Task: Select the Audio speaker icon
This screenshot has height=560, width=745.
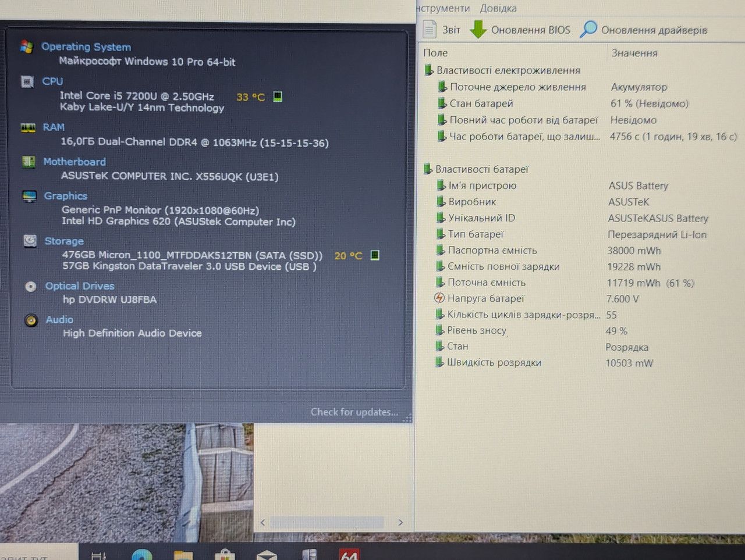Action: pos(31,320)
